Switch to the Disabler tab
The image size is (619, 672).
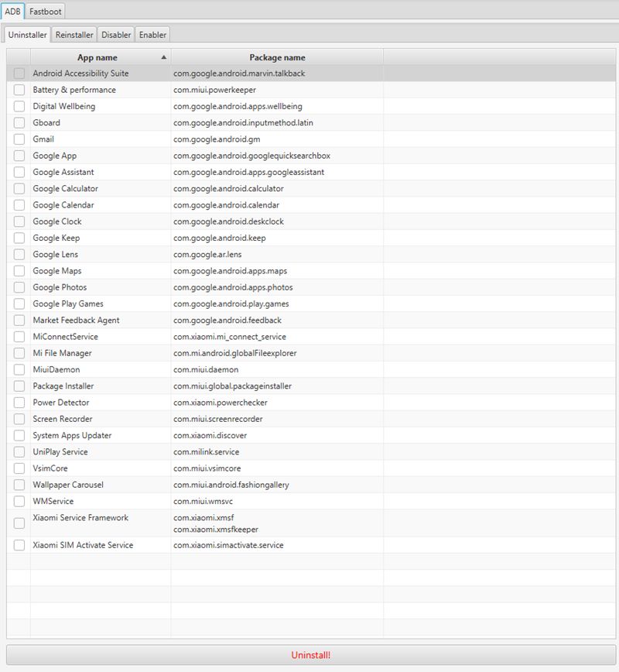(x=116, y=35)
